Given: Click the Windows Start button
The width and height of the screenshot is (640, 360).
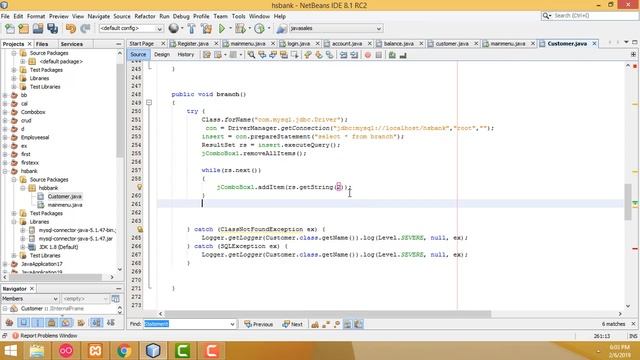Looking at the screenshot, I should 10,351.
